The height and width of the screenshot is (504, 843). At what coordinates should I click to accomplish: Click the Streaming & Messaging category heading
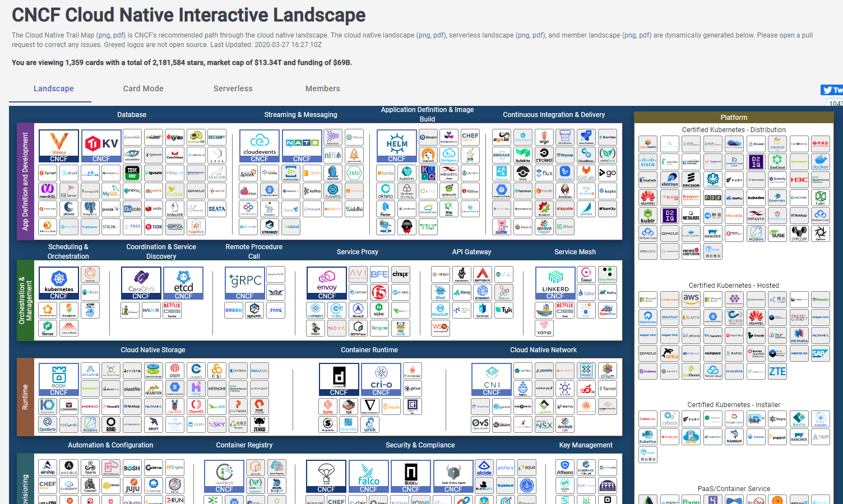pyautogui.click(x=301, y=115)
